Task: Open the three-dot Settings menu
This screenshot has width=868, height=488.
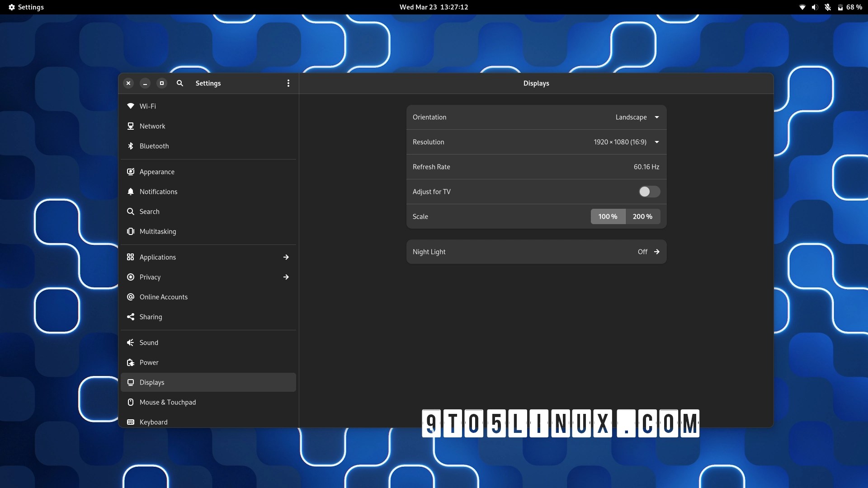Action: [x=288, y=83]
